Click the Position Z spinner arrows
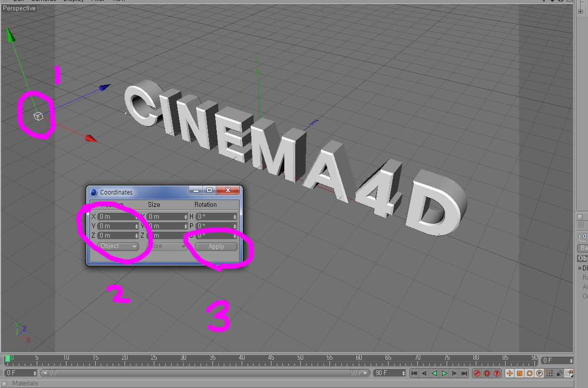The image size is (588, 388). pyautogui.click(x=136, y=235)
